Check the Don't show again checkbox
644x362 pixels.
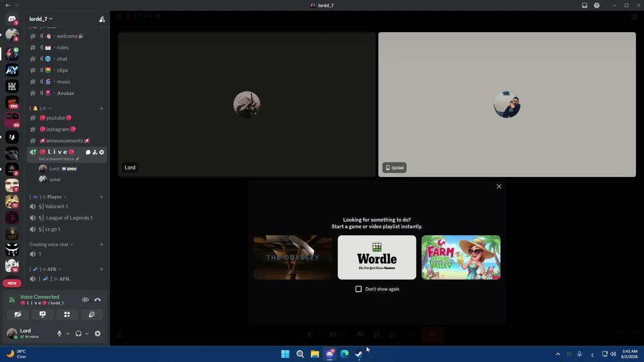point(359,289)
